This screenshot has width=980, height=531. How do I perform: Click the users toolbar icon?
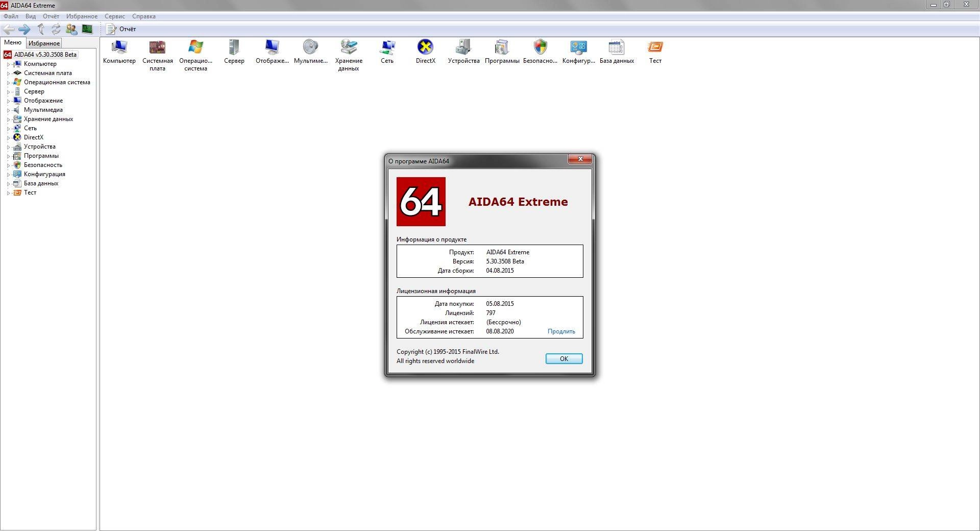(71, 29)
